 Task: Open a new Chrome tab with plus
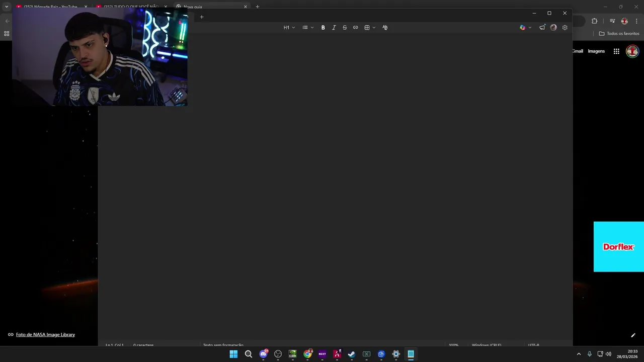click(258, 7)
